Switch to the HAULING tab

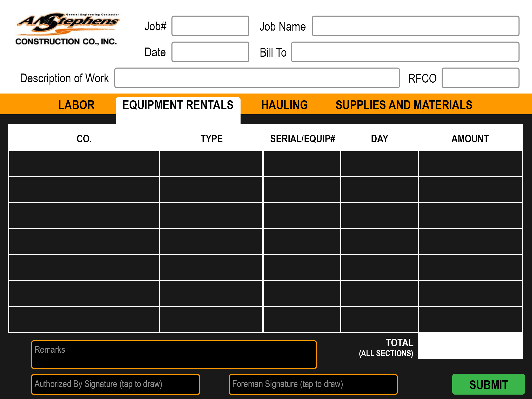(284, 105)
